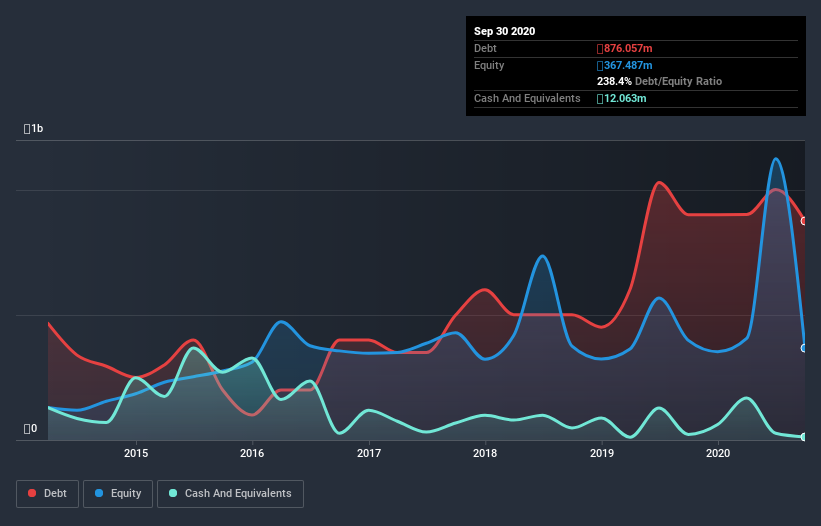Click the 0 y-axis label
The width and height of the screenshot is (821, 526).
click(30, 429)
